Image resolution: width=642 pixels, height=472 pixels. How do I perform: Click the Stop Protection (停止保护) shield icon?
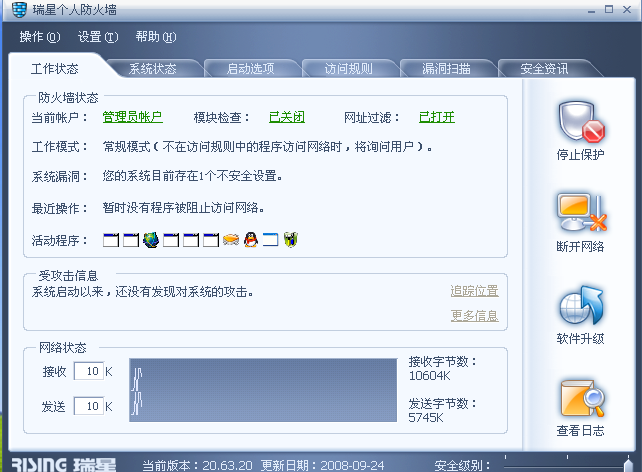[580, 121]
